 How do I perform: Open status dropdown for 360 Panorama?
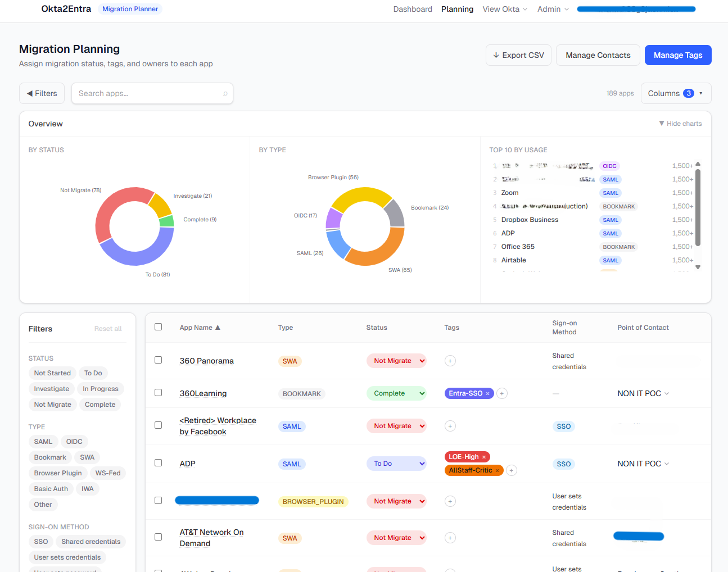(396, 361)
